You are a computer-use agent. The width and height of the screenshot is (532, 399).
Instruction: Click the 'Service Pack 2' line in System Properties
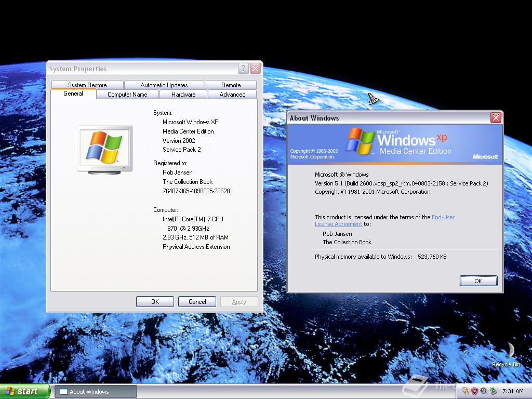point(181,150)
